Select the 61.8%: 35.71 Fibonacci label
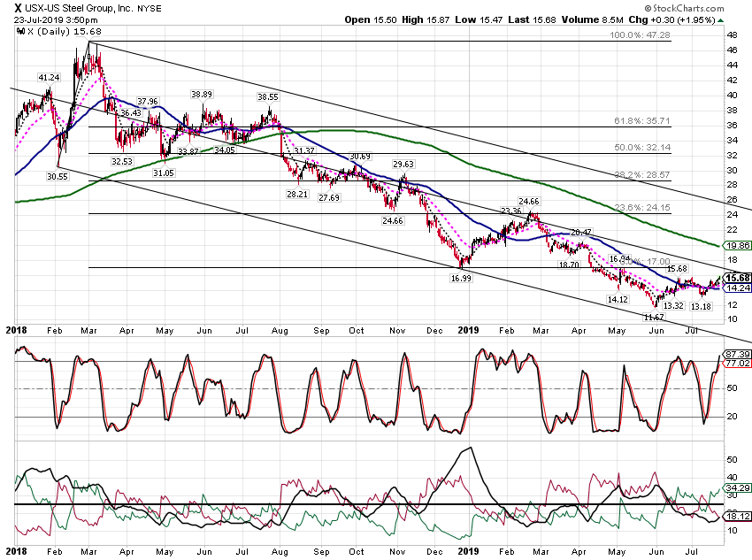The height and width of the screenshot is (560, 752). pyautogui.click(x=642, y=121)
